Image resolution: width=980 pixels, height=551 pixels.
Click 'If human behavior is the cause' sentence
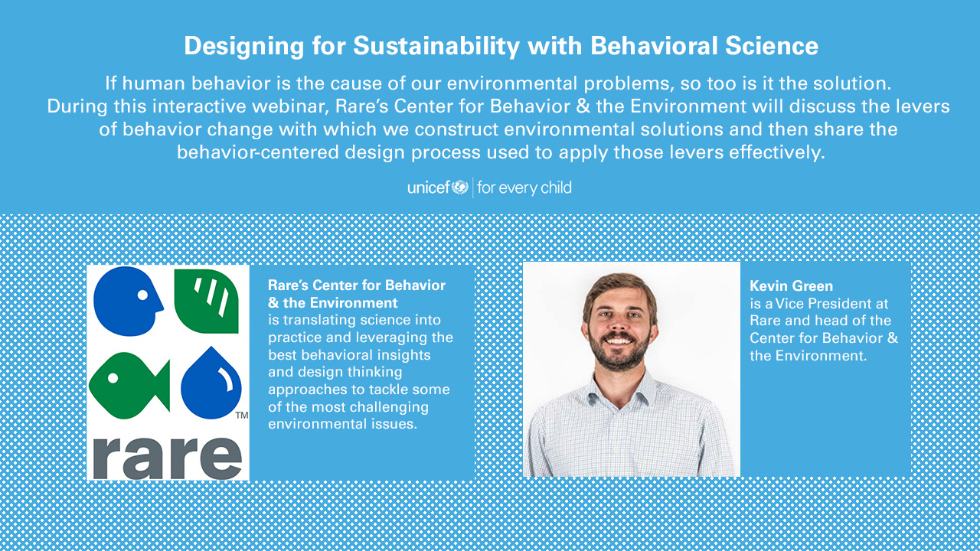[498, 83]
